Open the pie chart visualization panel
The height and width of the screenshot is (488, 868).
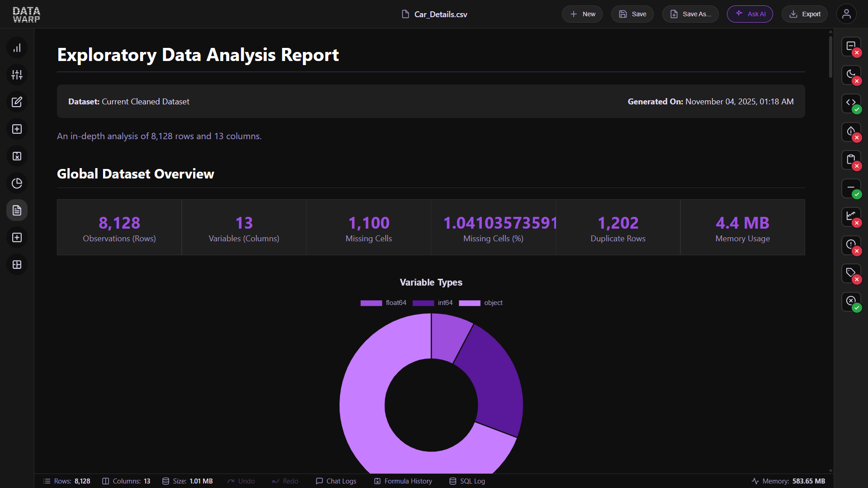tap(17, 183)
